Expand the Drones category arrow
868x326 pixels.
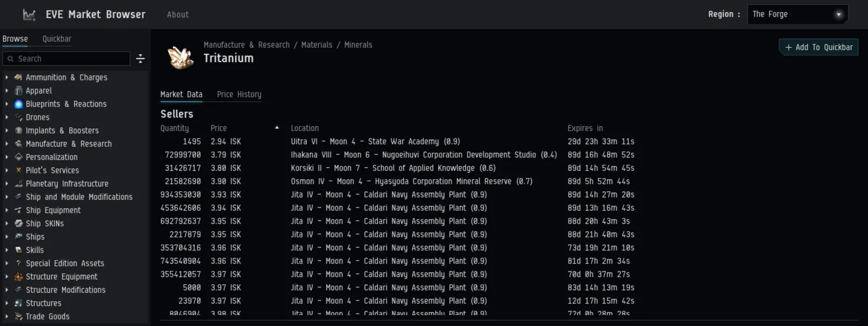7,117
